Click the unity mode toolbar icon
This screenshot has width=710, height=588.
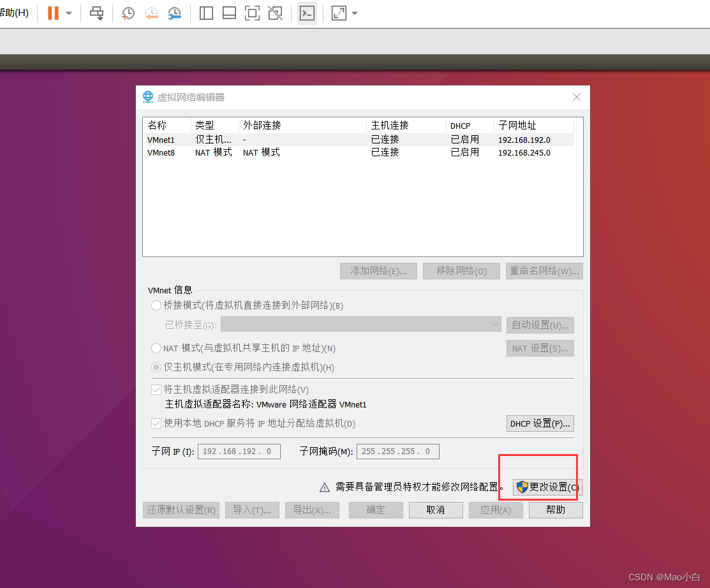[276, 13]
